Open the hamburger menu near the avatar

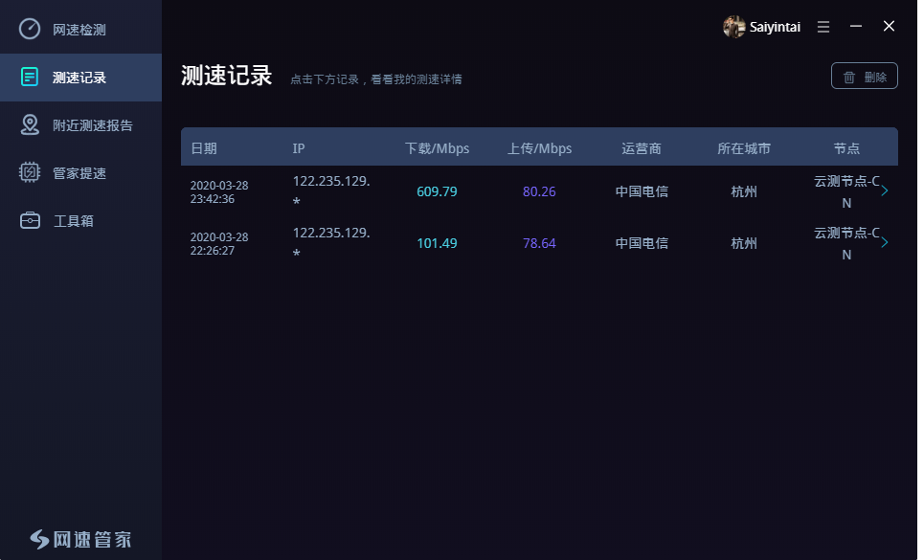[823, 27]
